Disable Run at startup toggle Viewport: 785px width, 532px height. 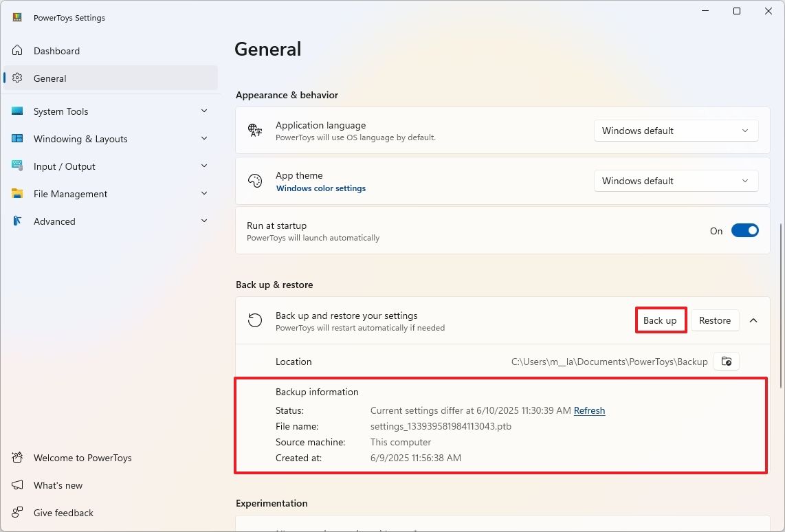point(745,230)
